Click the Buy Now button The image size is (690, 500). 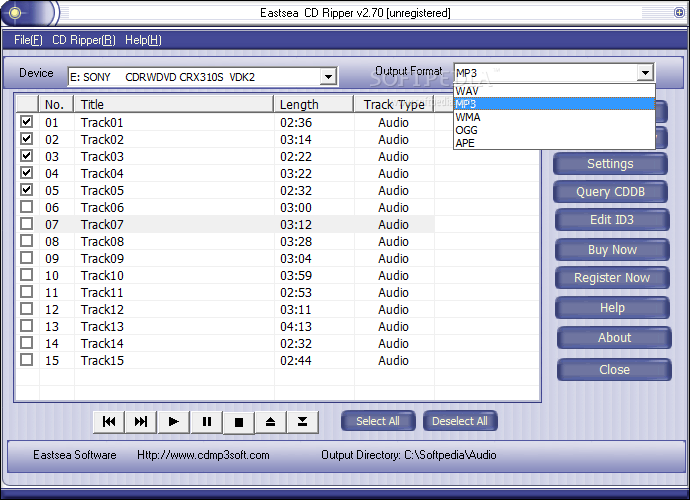click(x=612, y=250)
